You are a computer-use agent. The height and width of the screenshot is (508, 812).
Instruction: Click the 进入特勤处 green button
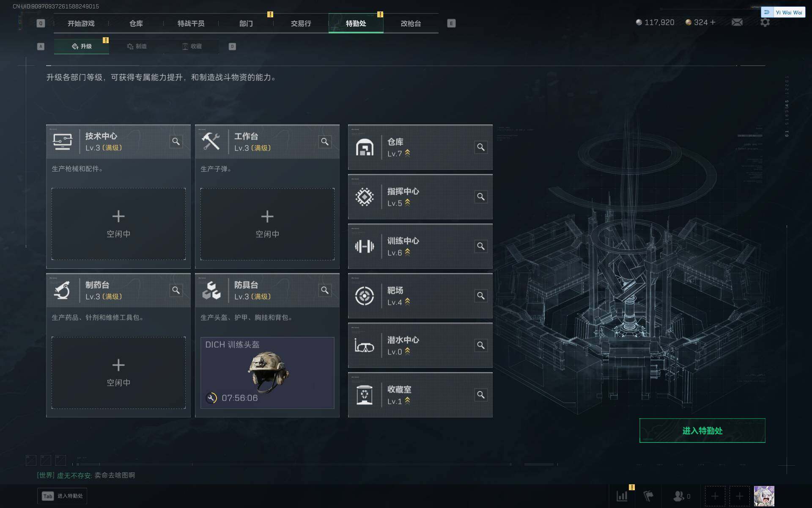point(702,431)
